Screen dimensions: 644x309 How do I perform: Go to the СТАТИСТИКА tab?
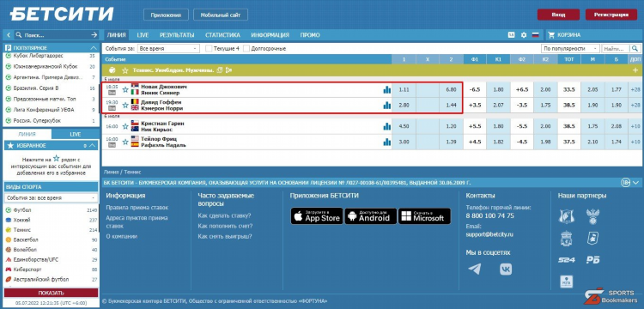click(x=222, y=35)
